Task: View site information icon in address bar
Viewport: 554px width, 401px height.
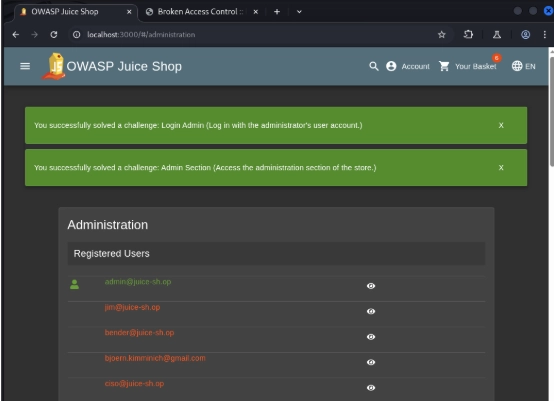Action: (x=76, y=35)
